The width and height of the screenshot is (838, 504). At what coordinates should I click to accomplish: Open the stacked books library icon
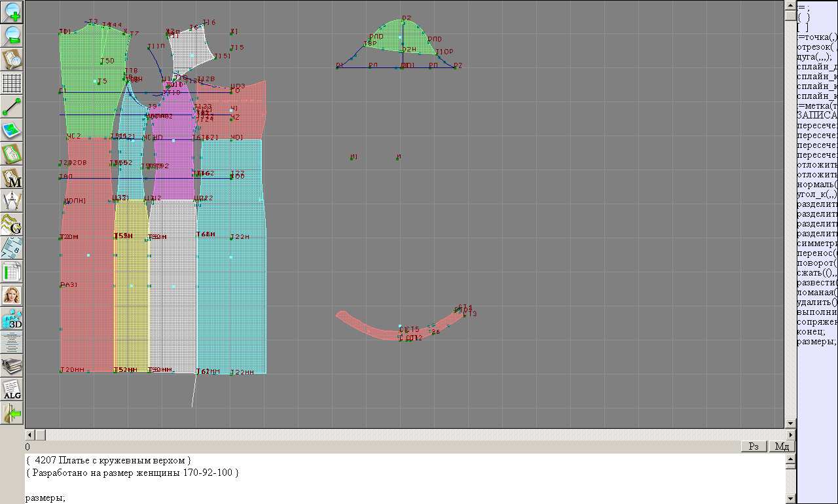(x=12, y=366)
